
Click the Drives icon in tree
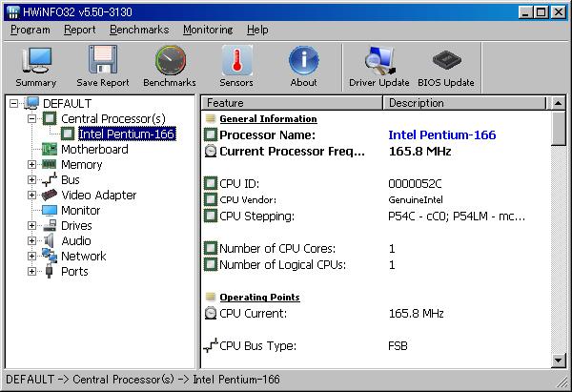(x=50, y=225)
